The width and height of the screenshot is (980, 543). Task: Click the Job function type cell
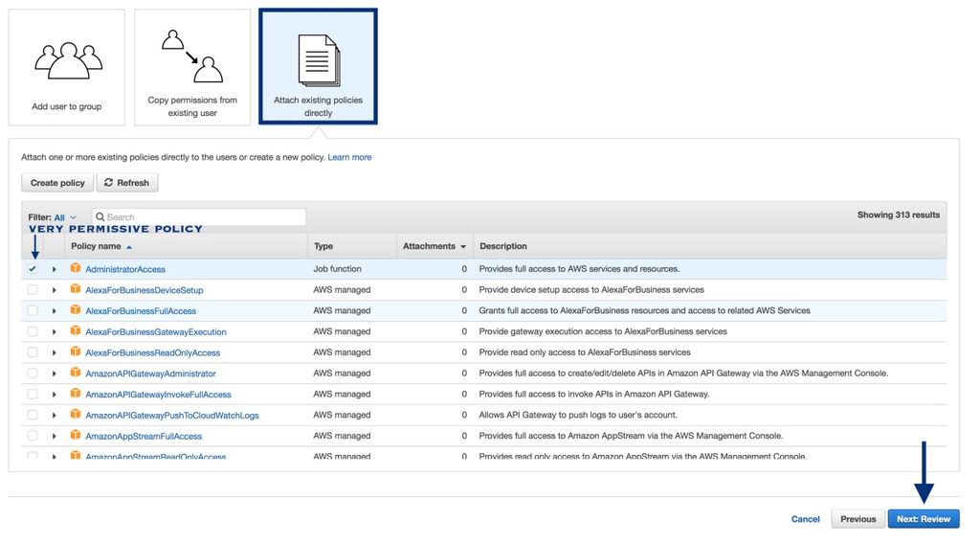[x=338, y=269]
